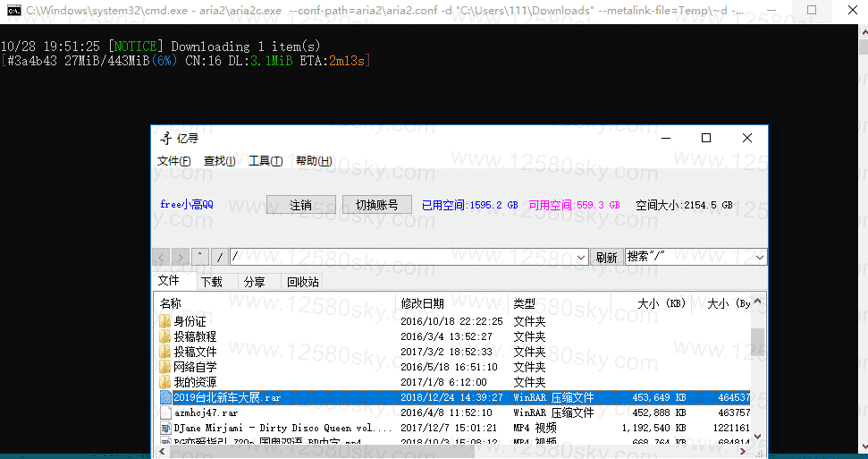Screen dimensions: 868x459
Task: Switch to the 回收站 tab
Action: coord(302,282)
